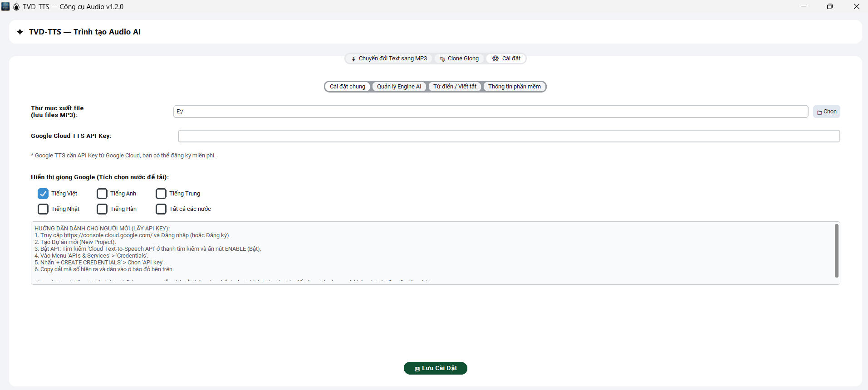Screen dimensions: 868x390
Task: Click the Lưu Cài Đặt save button
Action: (435, 368)
